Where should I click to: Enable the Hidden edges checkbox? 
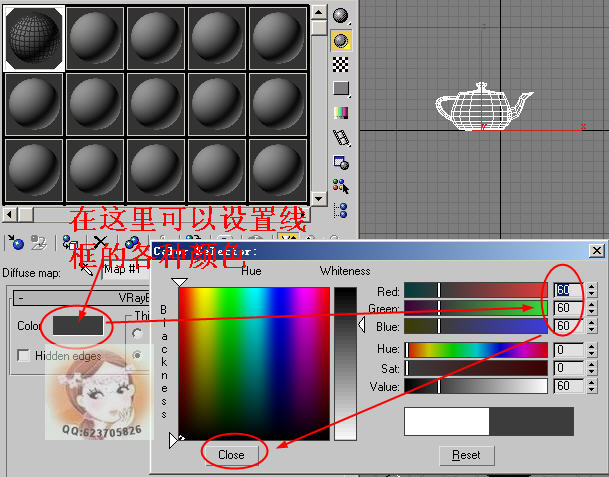[x=24, y=355]
